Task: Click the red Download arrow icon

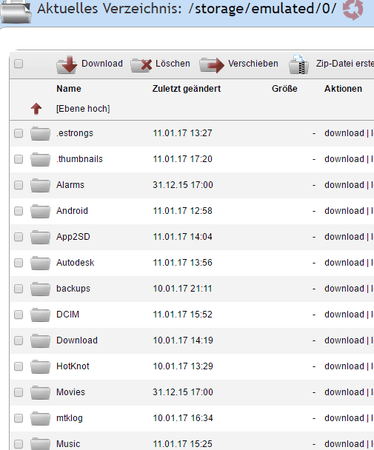Action: tap(67, 64)
